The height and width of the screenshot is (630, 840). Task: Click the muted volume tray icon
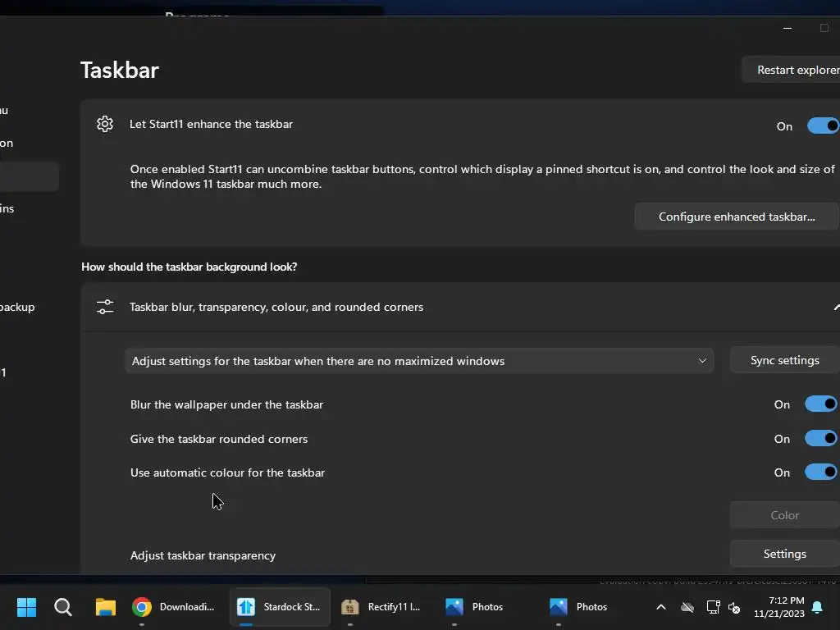pyautogui.click(x=734, y=608)
